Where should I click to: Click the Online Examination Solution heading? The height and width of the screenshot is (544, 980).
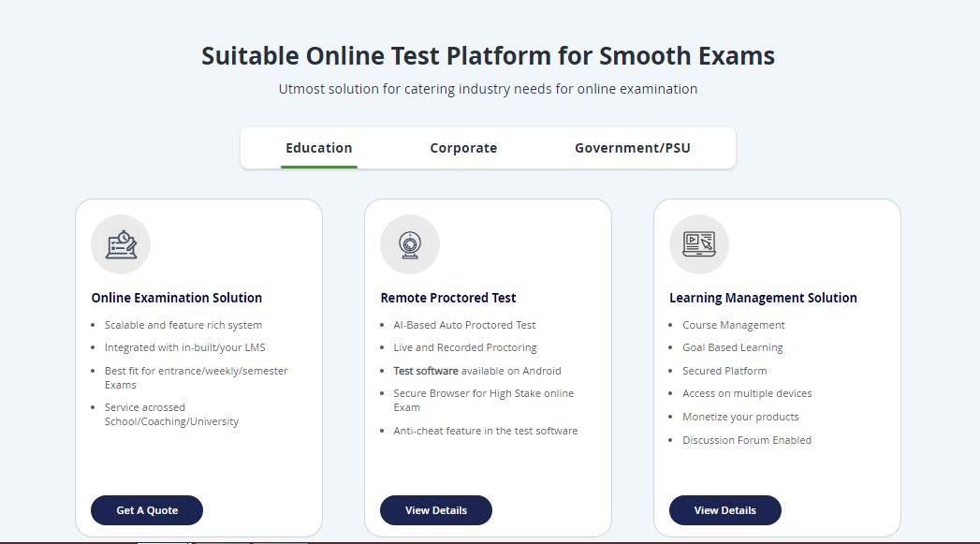coord(177,298)
